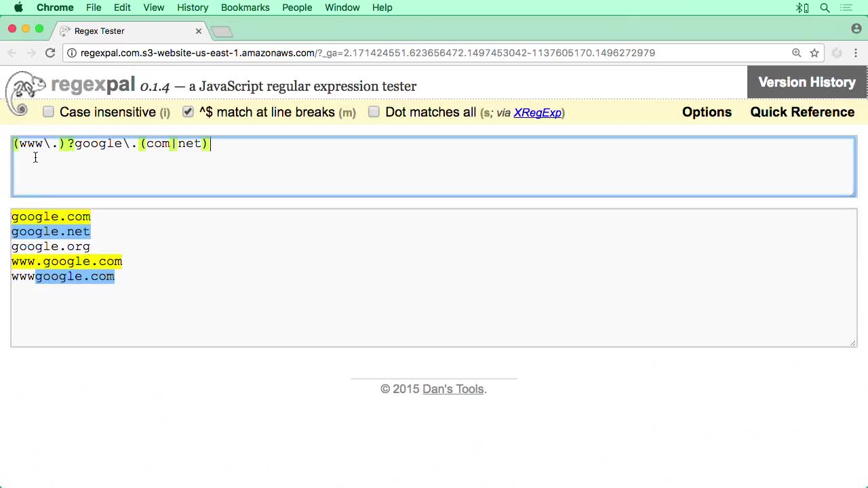Screen dimensions: 868x488
Task: Open the Version History panel
Action: (807, 82)
